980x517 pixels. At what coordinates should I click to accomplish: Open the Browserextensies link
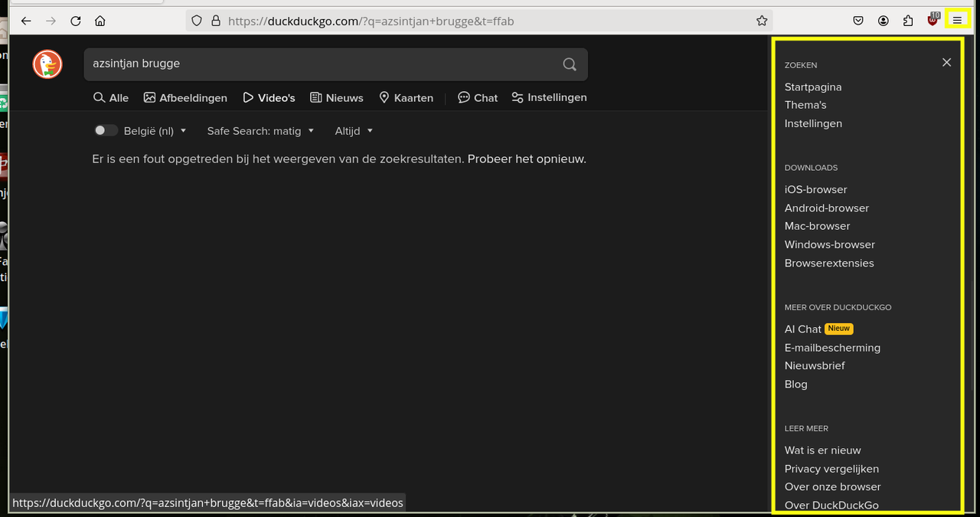click(x=829, y=263)
